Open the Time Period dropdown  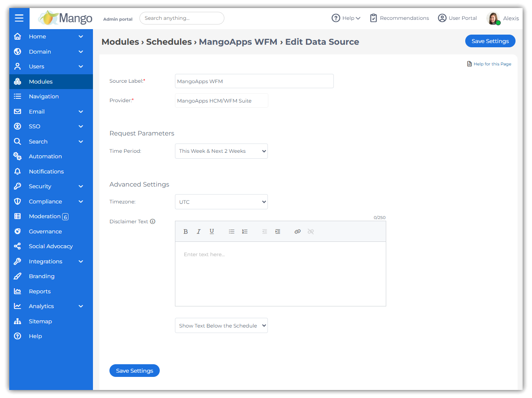click(x=221, y=151)
